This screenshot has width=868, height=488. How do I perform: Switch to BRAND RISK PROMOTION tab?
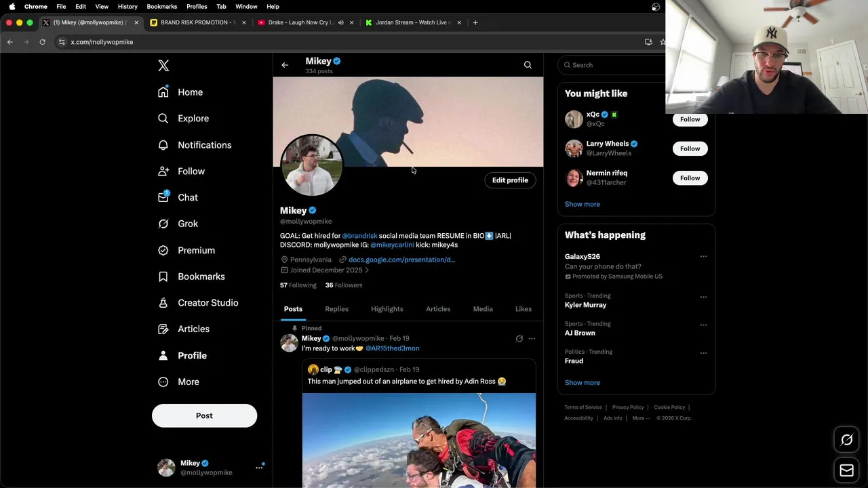(x=197, y=22)
